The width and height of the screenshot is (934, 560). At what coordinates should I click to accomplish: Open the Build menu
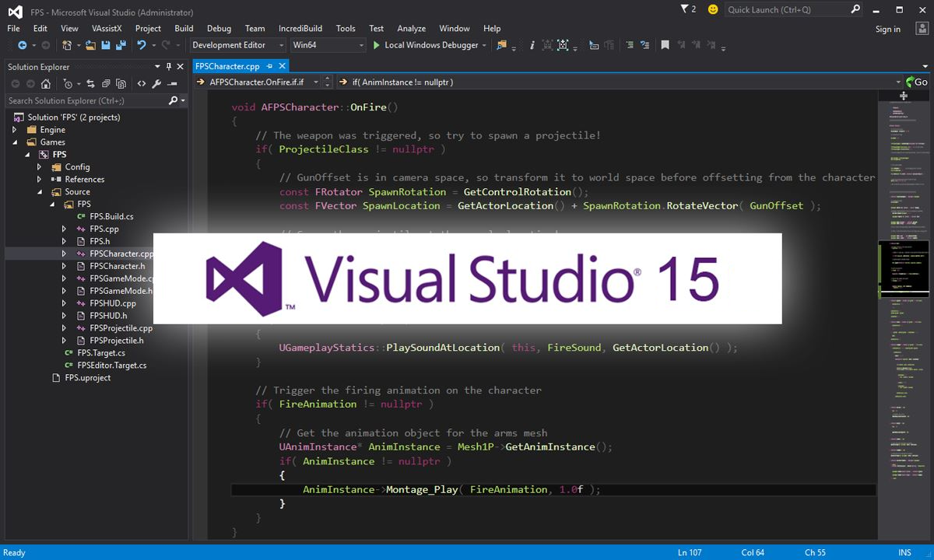click(184, 28)
